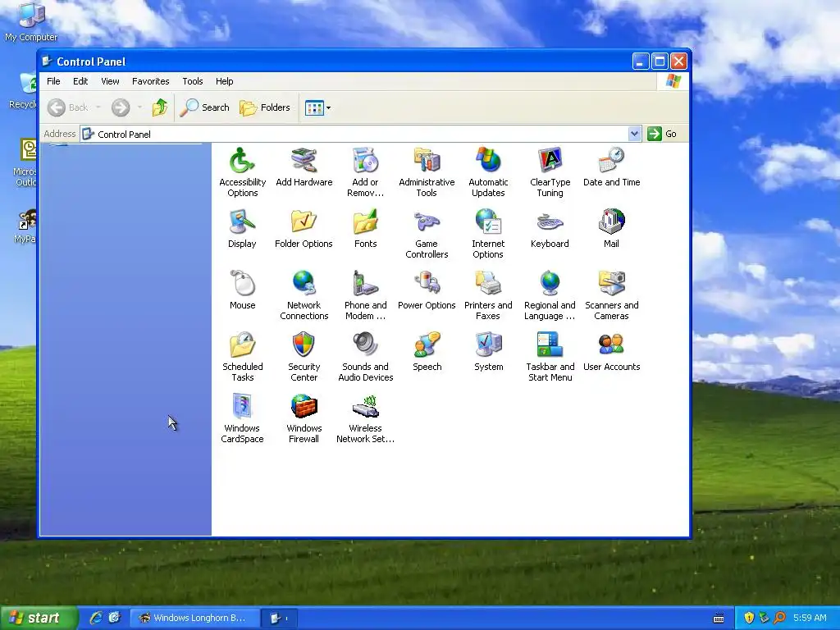Click the Search toolbar button
This screenshot has height=630, width=840.
coord(204,107)
